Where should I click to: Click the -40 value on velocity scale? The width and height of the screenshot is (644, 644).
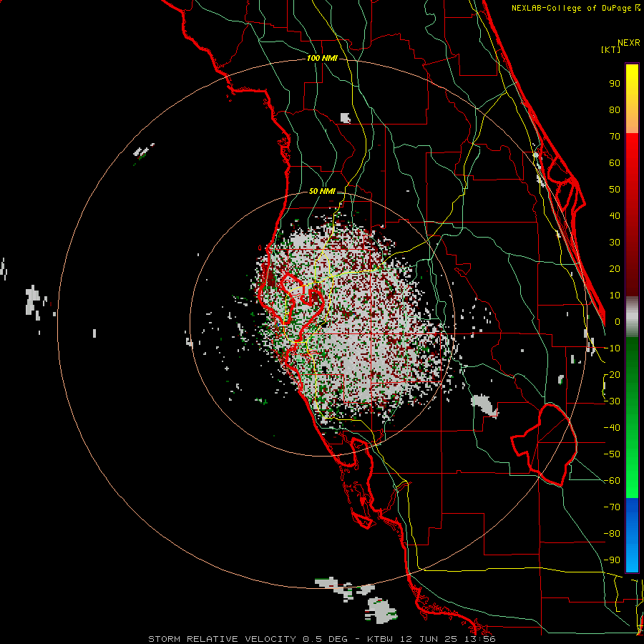[x=612, y=428]
